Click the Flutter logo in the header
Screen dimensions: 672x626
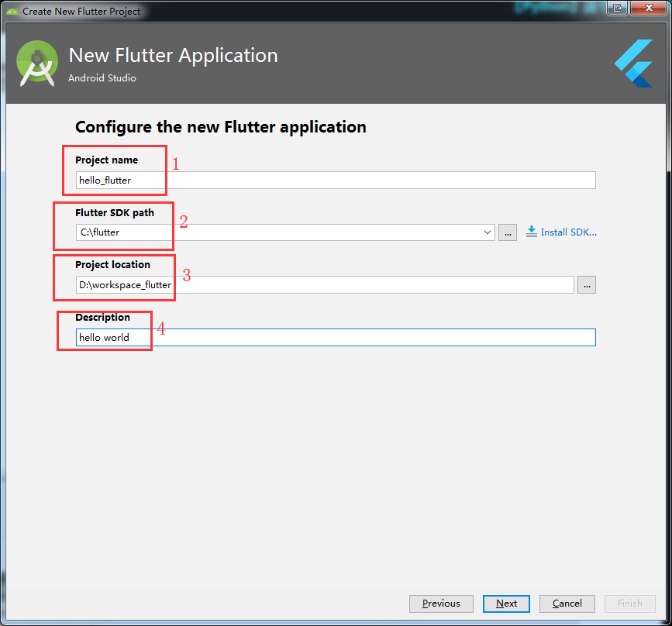coord(633,64)
